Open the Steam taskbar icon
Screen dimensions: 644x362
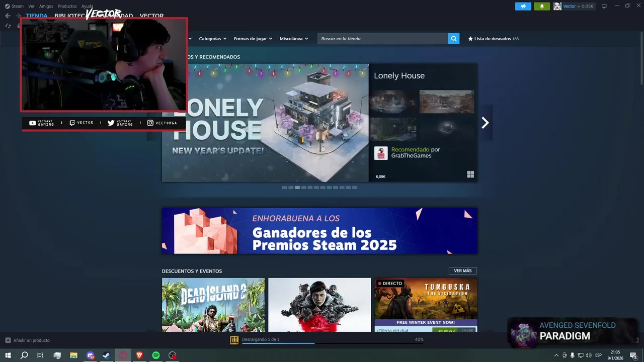[x=107, y=355]
